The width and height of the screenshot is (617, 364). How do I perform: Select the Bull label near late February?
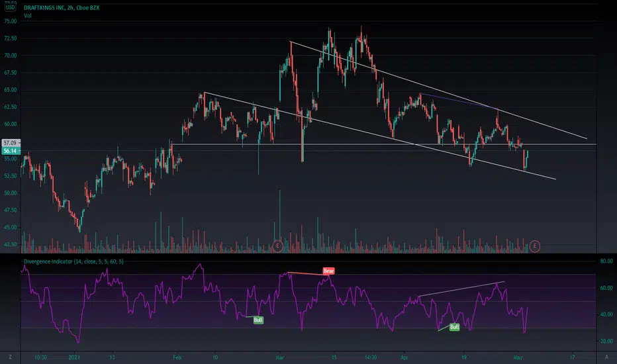pyautogui.click(x=258, y=320)
